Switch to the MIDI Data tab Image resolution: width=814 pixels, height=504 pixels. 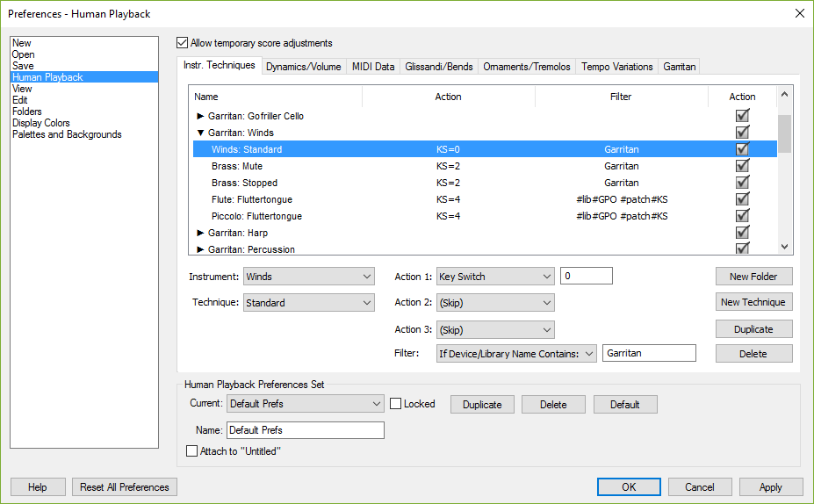click(372, 67)
